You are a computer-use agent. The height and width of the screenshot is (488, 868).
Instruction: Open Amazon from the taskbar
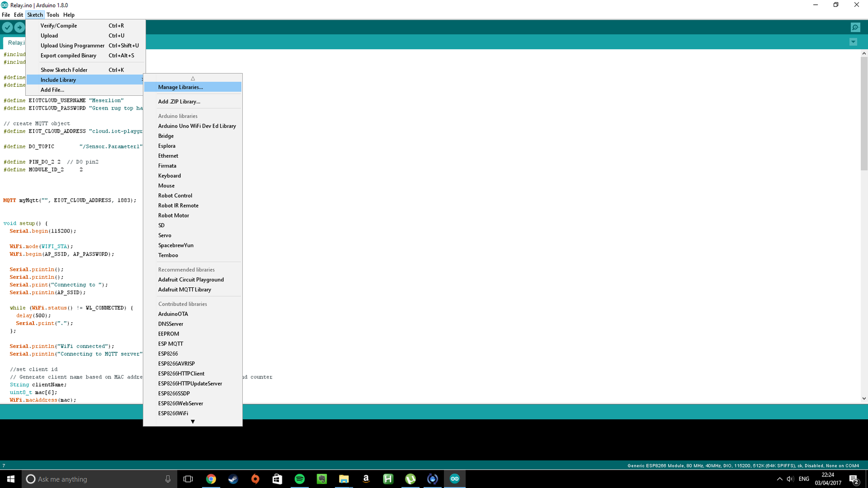pyautogui.click(x=366, y=479)
